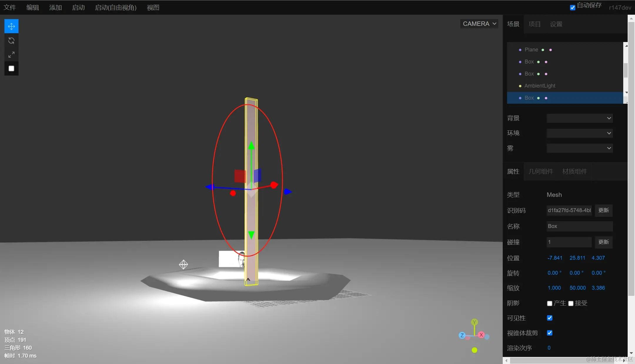Click the X axis on the view helper
The width and height of the screenshot is (635, 364).
481,335
